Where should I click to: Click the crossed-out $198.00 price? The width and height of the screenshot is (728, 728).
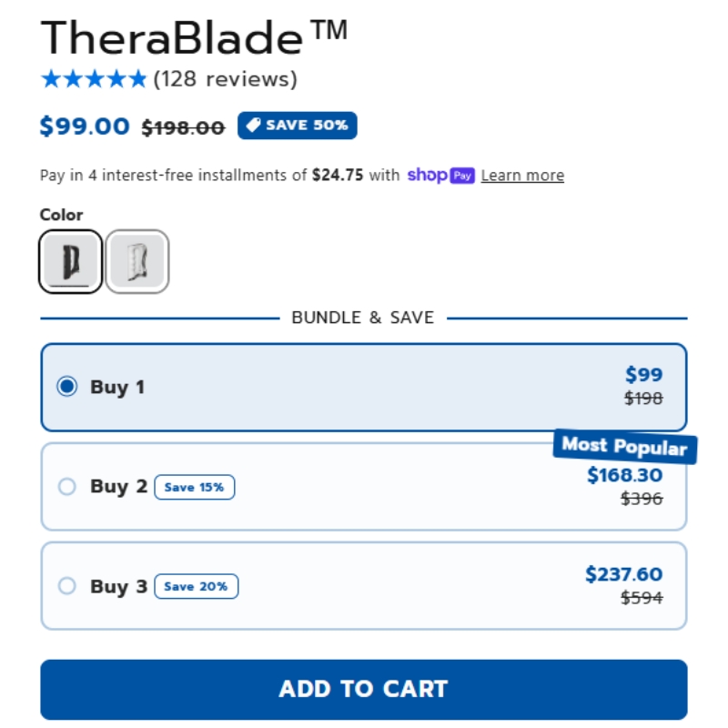click(x=184, y=127)
